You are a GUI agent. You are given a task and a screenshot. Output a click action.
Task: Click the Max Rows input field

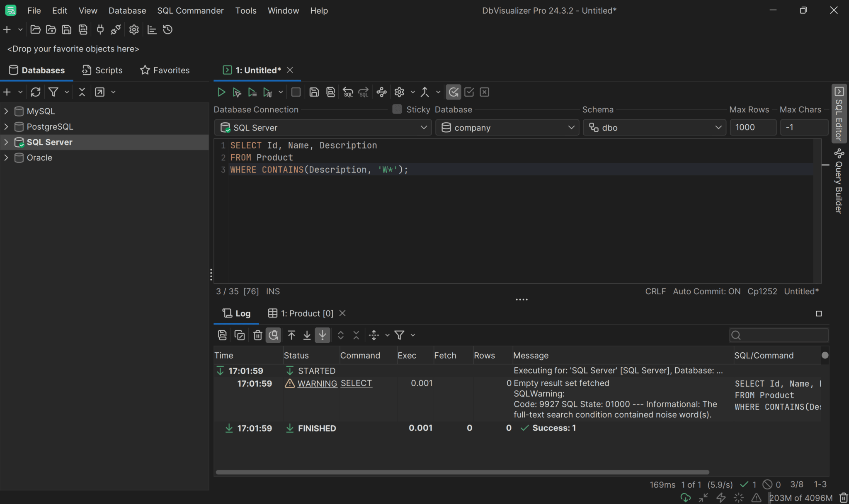[x=753, y=128]
